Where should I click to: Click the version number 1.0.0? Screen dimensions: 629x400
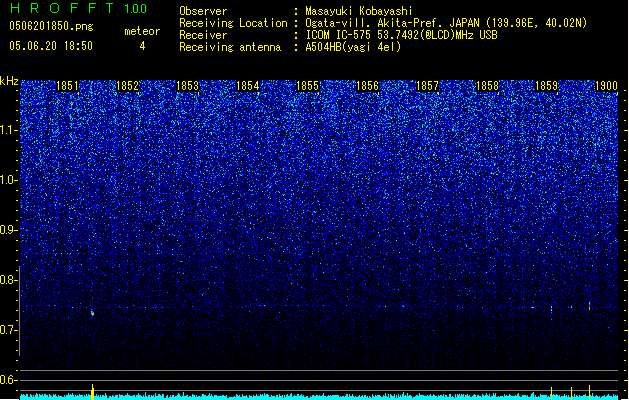135,9
